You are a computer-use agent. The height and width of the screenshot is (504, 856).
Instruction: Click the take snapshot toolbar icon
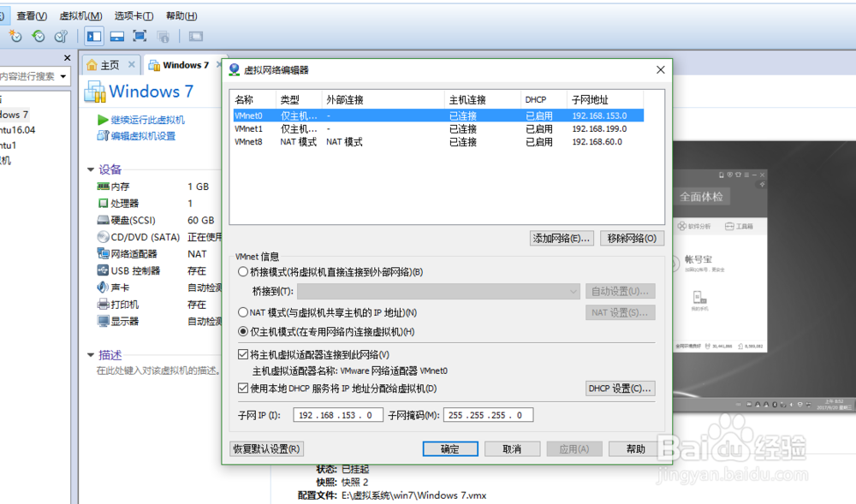click(15, 36)
